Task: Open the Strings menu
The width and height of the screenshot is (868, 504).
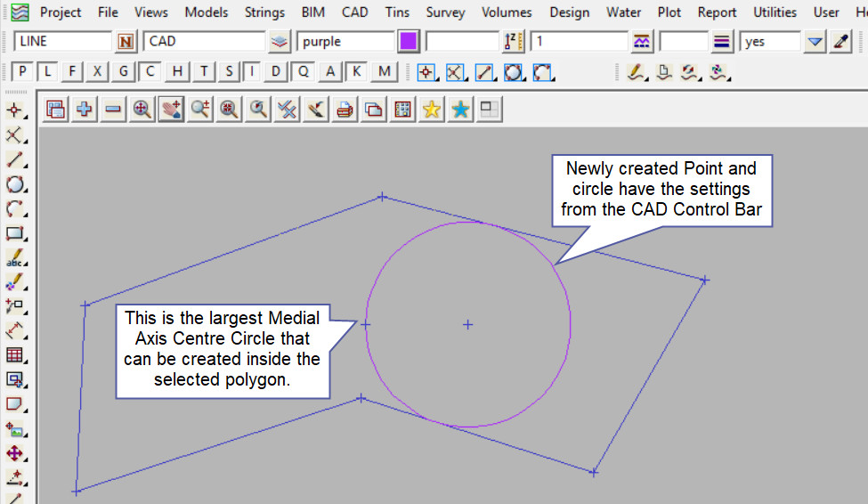Action: pyautogui.click(x=264, y=12)
